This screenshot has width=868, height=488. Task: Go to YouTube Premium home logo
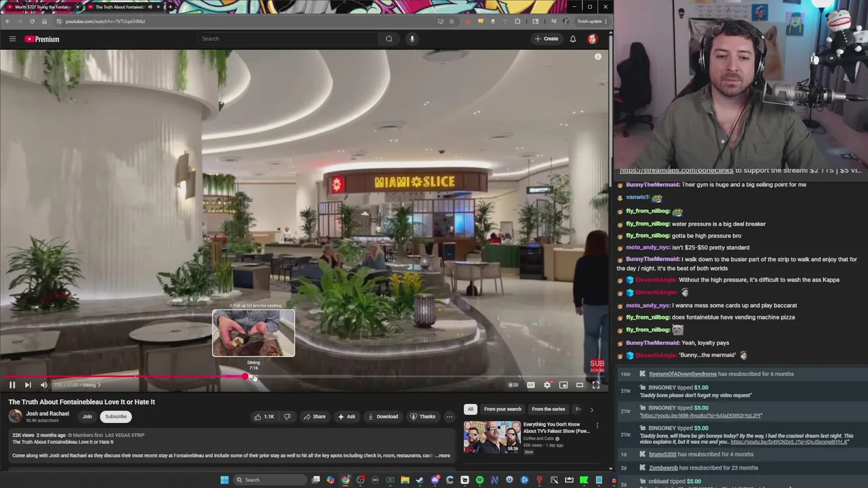42,39
